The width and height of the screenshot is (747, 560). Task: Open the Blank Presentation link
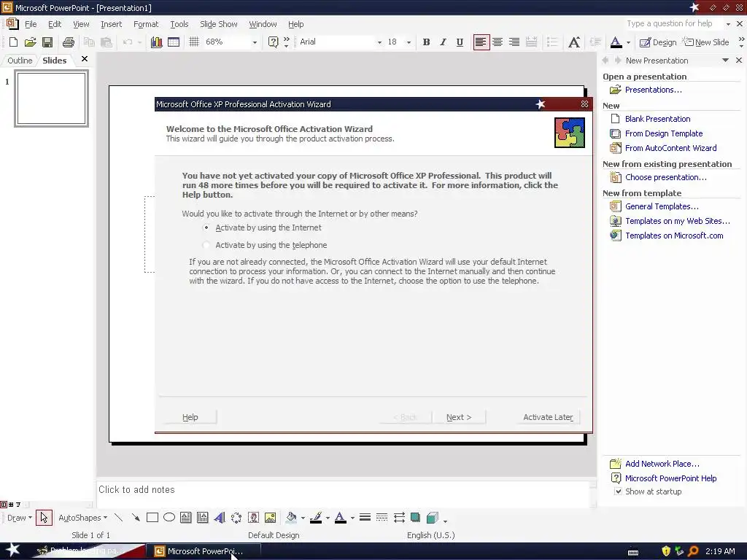[x=657, y=119]
